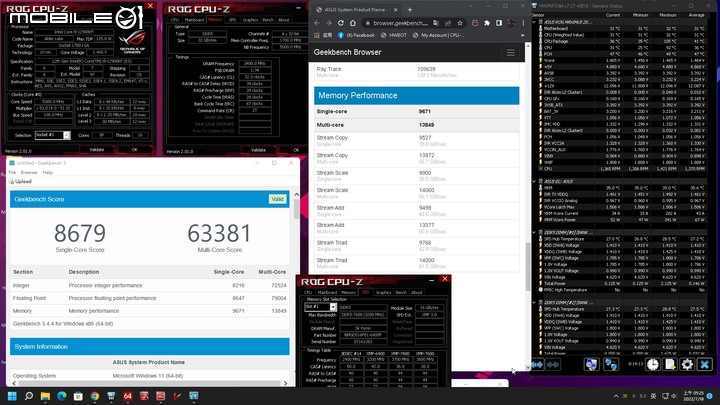Click Chrome back arrow
The width and height of the screenshot is (720, 405).
pos(317,23)
